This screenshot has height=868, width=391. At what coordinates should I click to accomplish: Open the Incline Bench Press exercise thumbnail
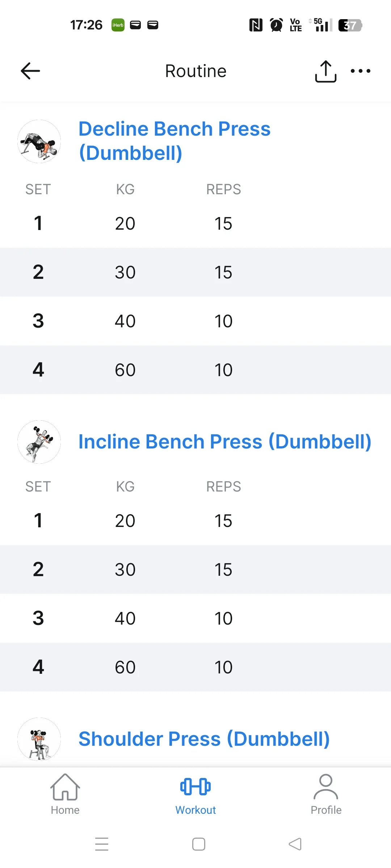pyautogui.click(x=39, y=442)
